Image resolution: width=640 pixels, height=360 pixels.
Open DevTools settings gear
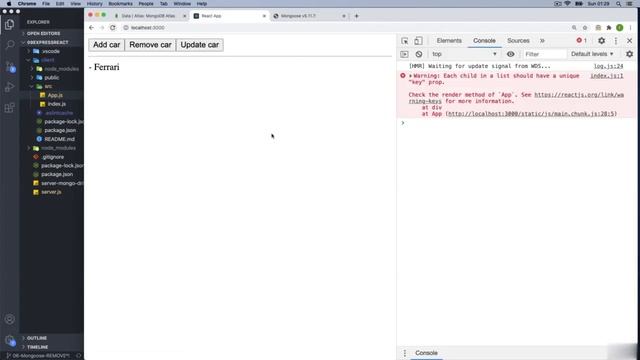601,41
